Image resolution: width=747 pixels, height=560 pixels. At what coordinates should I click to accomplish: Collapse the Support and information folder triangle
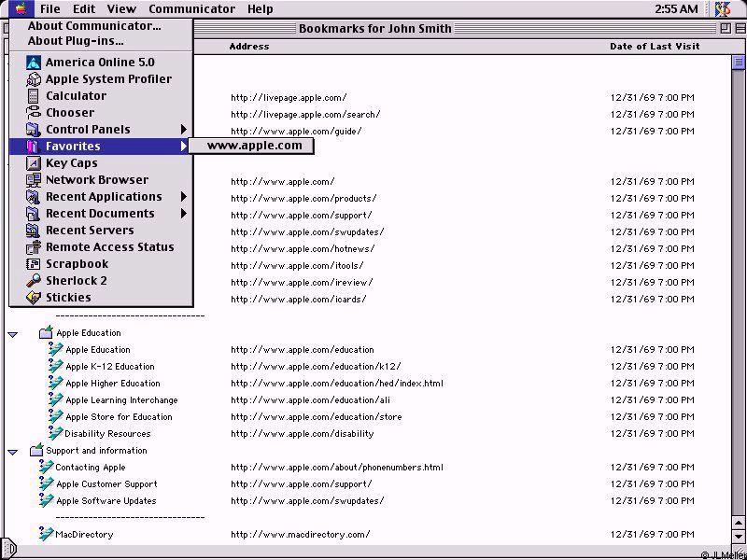[13, 451]
